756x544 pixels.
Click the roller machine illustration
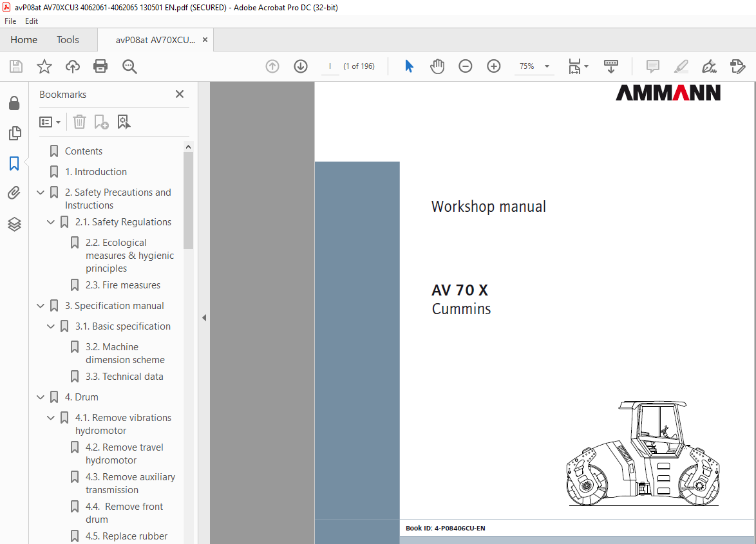(x=643, y=453)
